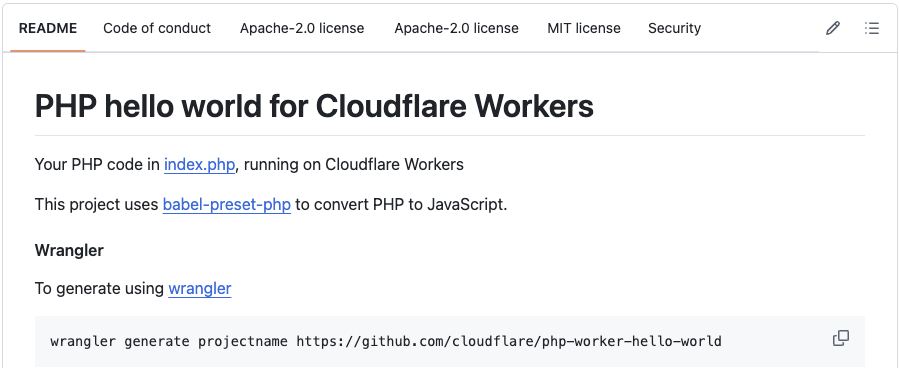Viewport: 899px width, 368px height.
Task: Click the word projectname in the command
Action: point(243,342)
